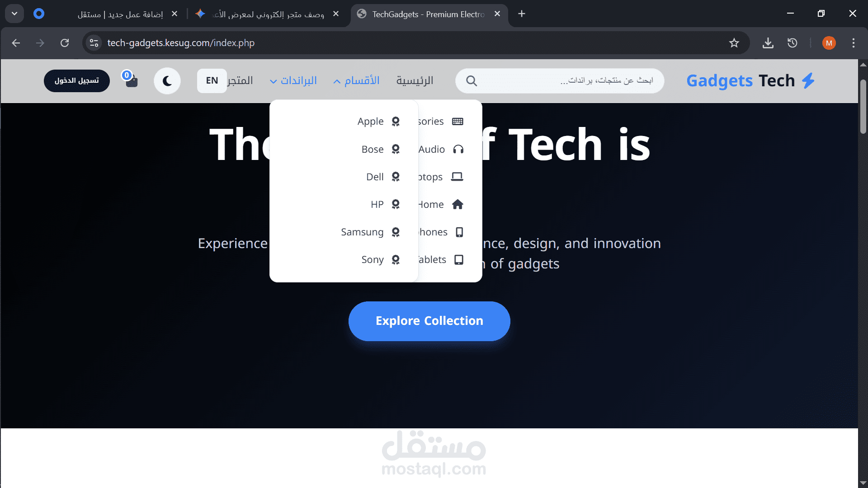This screenshot has height=488, width=868.
Task: Select Samsung from the brands menu
Action: (x=371, y=232)
